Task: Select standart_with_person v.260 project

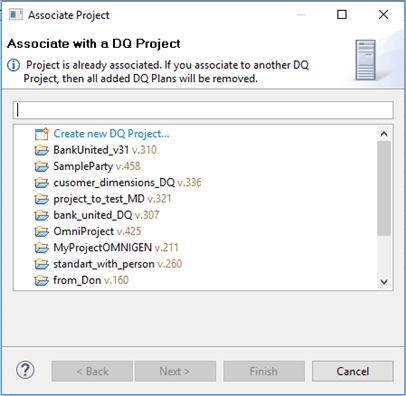Action: (118, 264)
